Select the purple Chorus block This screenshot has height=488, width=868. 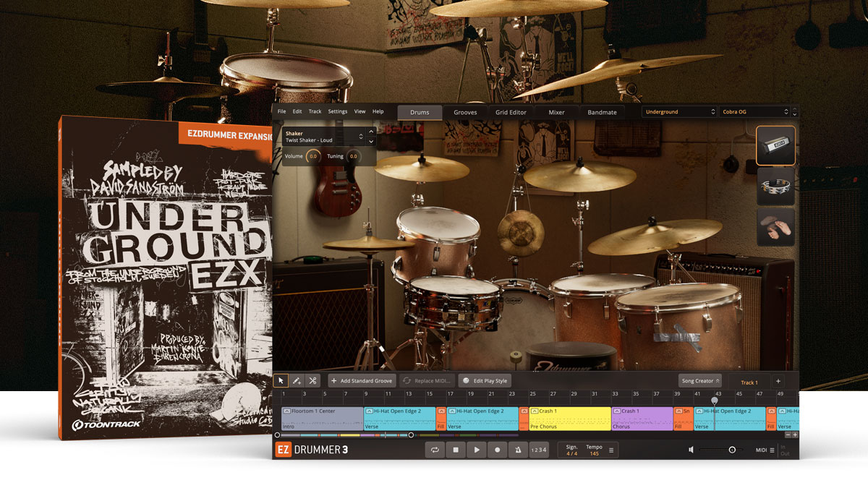pyautogui.click(x=642, y=419)
